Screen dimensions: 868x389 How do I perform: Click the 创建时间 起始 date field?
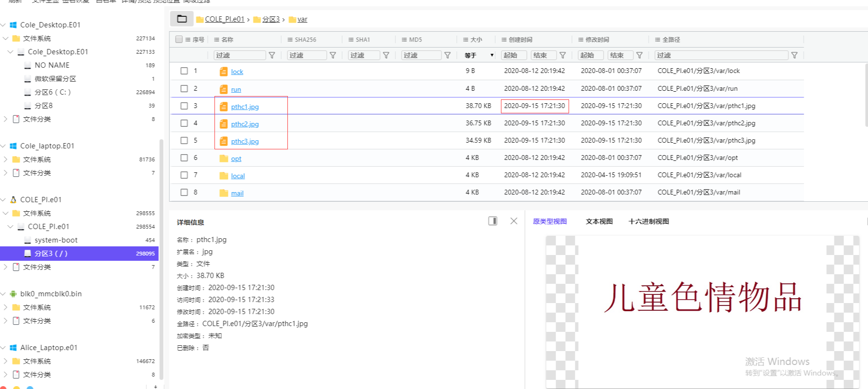514,55
